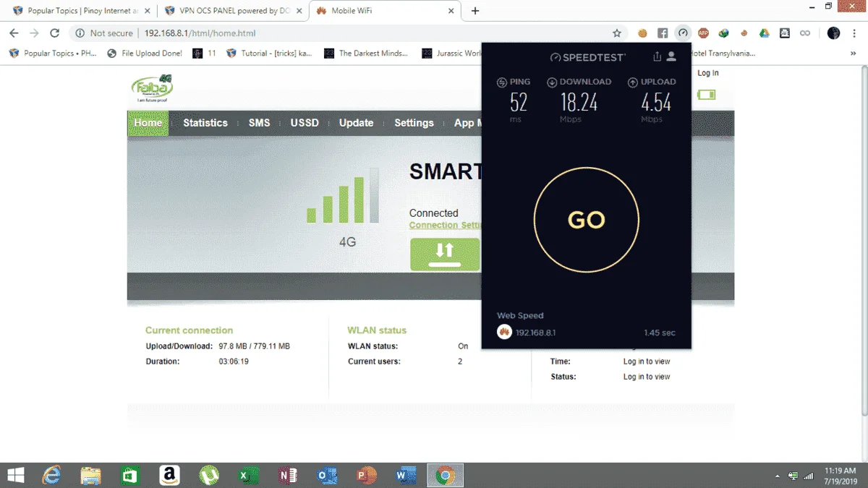Select the Home menu tab

point(148,123)
